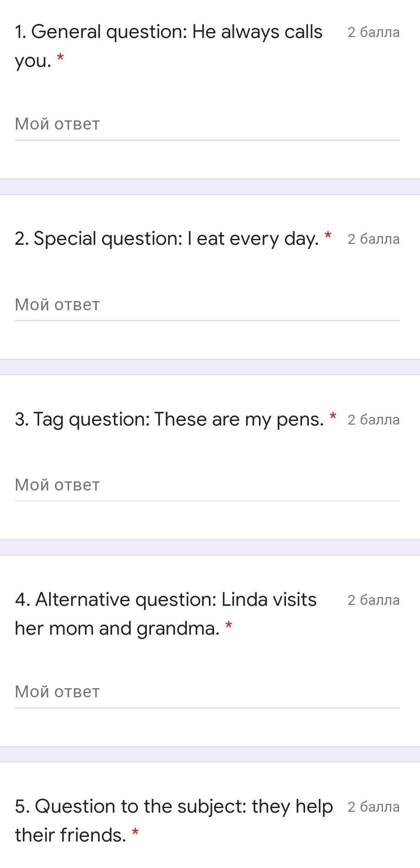
Task: Click the answer field for question 1
Action: point(207,124)
